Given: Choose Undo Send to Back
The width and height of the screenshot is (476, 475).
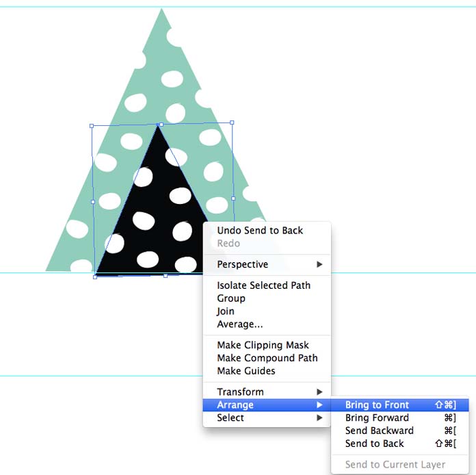Looking at the screenshot, I should click(267, 231).
